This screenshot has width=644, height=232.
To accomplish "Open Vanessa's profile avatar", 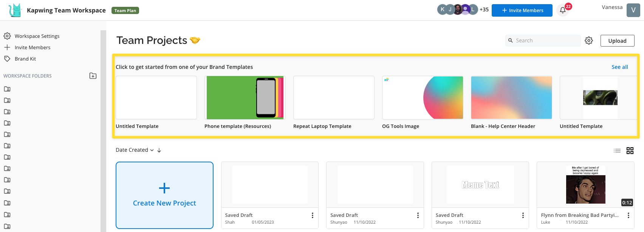I will 633,10.
